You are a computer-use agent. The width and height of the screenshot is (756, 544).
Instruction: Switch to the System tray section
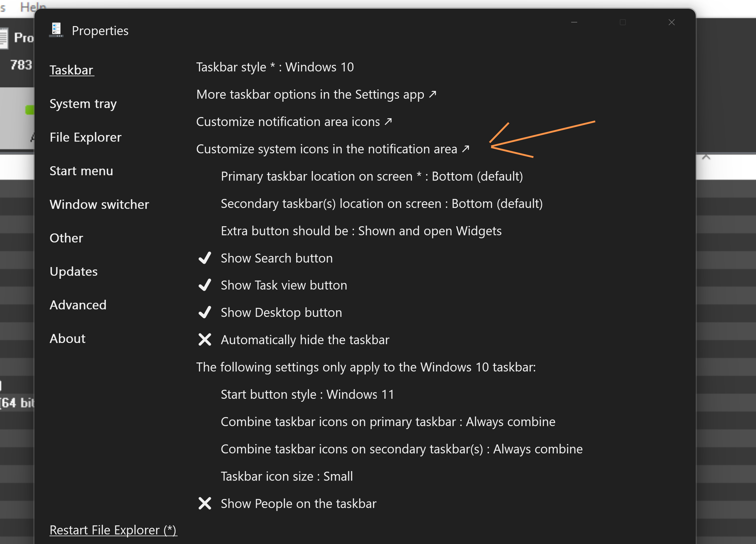[83, 104]
